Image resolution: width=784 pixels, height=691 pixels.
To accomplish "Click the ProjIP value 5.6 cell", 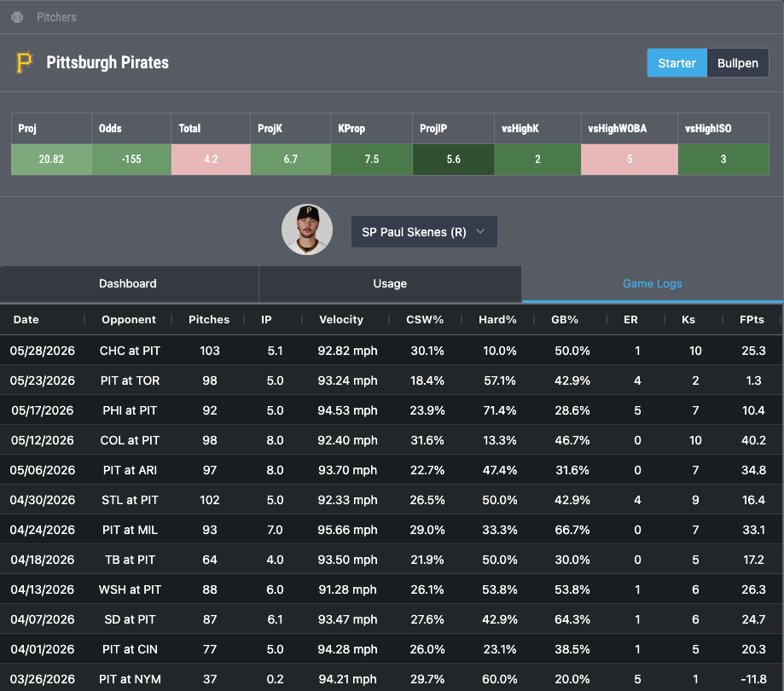I will point(454,160).
